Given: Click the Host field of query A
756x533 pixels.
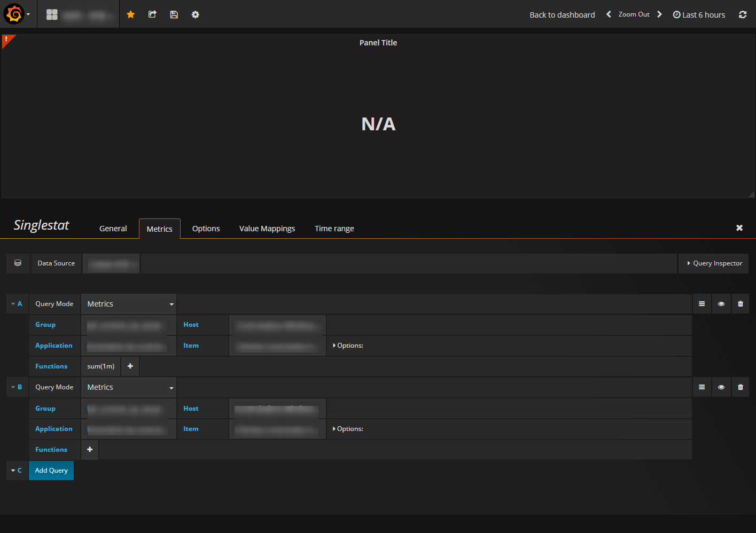Looking at the screenshot, I should coord(278,325).
